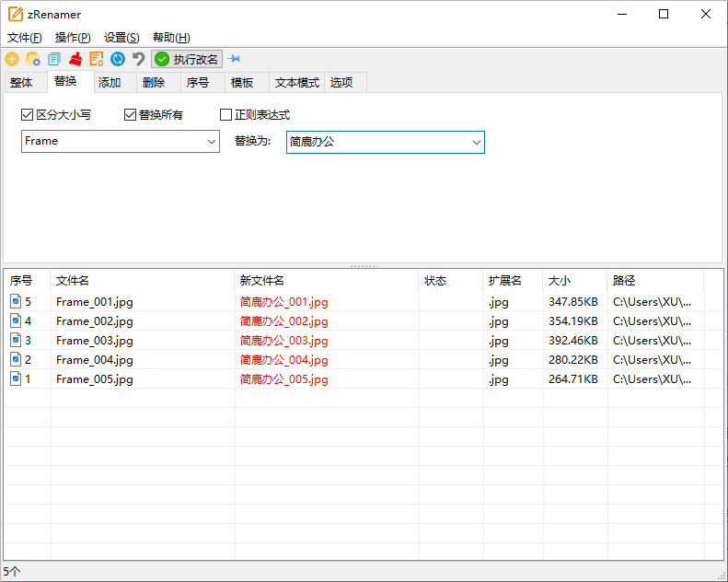Click the add folder icon
The height and width of the screenshot is (582, 728).
pos(33,59)
